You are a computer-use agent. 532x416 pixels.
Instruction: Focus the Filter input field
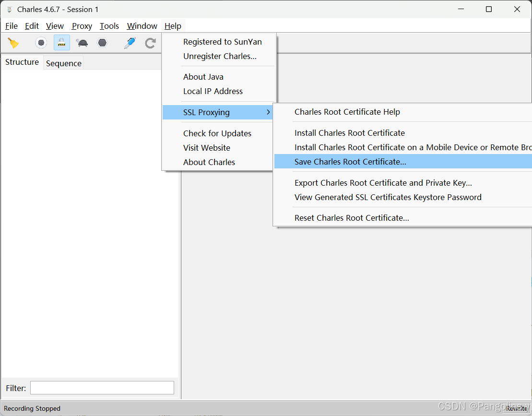[102, 388]
